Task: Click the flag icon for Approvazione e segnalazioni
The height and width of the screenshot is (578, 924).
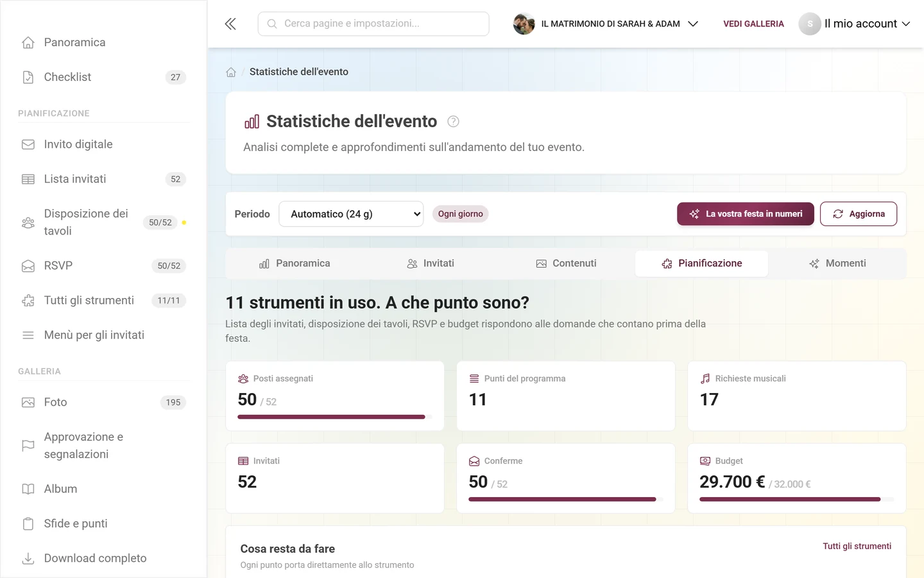Action: click(x=28, y=446)
